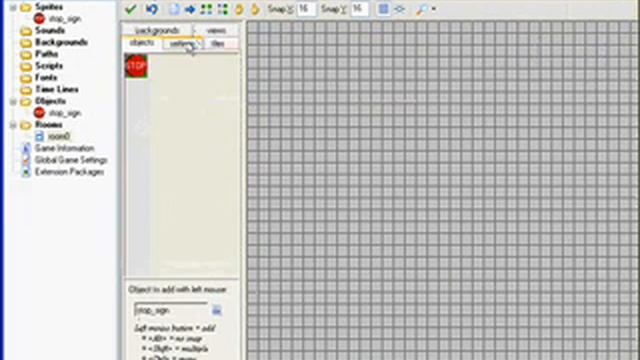640x360 pixels.
Task: Switch to the objects tab
Action: tap(142, 43)
